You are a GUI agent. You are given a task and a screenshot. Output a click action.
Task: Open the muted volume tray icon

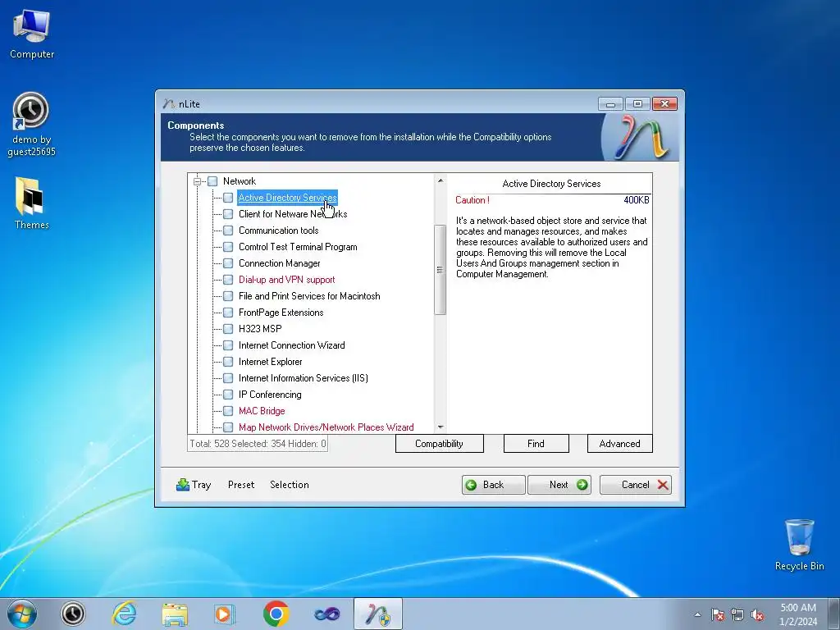pos(757,614)
